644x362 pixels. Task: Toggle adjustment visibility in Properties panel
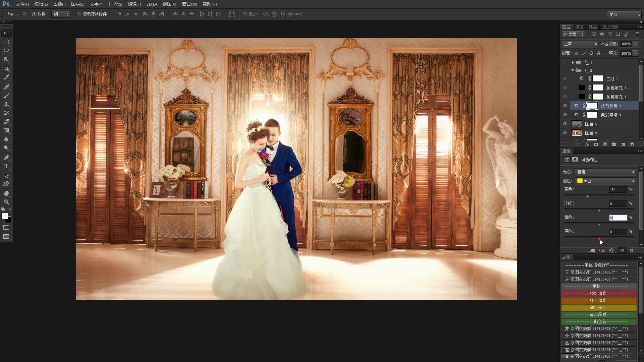click(x=622, y=250)
